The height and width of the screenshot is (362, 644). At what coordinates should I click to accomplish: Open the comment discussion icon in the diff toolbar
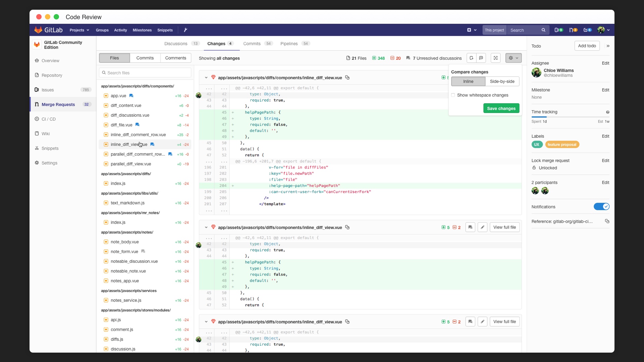pos(481,58)
